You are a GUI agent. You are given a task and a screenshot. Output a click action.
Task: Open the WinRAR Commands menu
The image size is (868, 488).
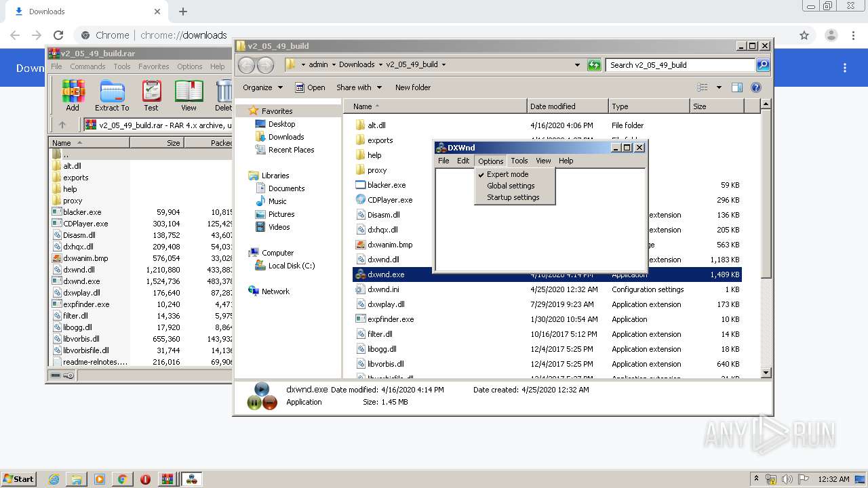click(87, 66)
